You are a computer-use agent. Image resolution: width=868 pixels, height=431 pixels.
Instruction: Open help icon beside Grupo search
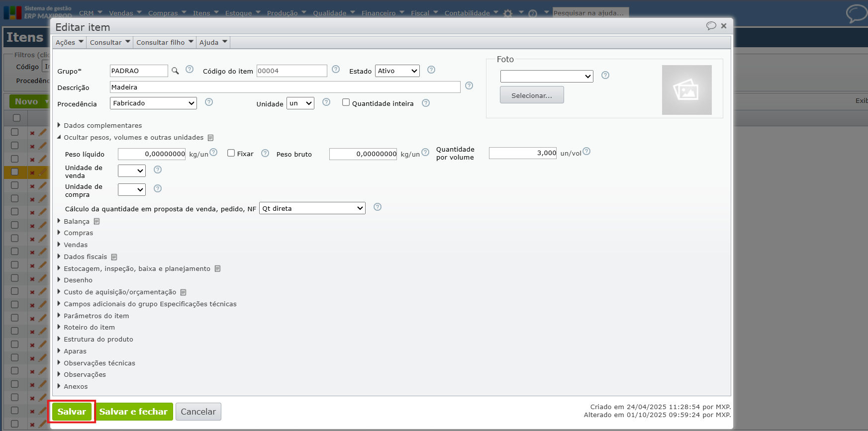click(x=190, y=69)
